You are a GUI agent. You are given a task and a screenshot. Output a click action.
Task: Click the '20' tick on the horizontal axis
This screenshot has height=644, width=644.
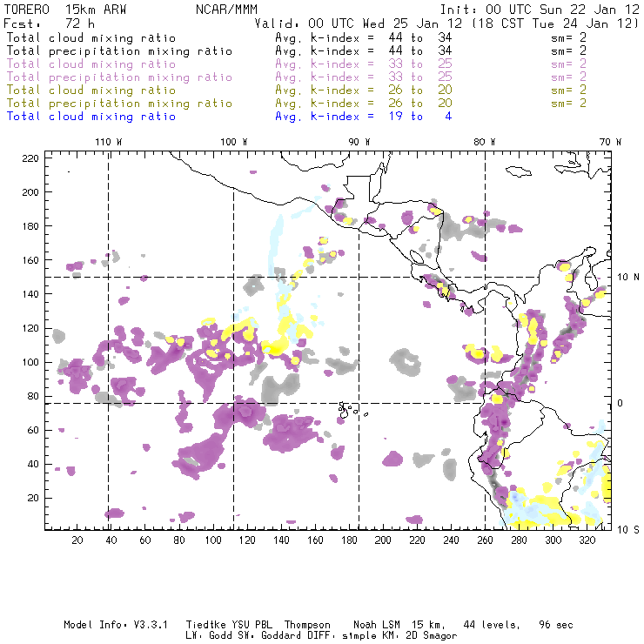pos(77,540)
